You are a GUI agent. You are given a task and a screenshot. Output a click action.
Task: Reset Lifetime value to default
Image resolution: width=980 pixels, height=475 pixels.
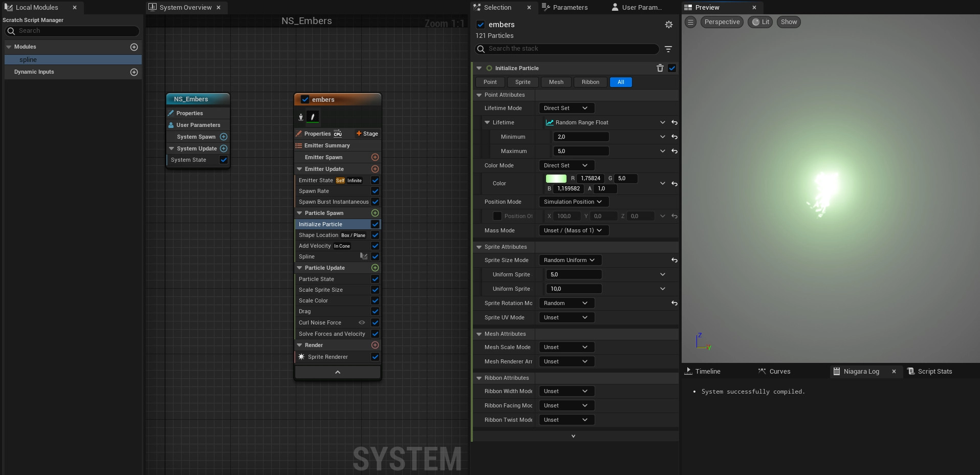click(674, 123)
